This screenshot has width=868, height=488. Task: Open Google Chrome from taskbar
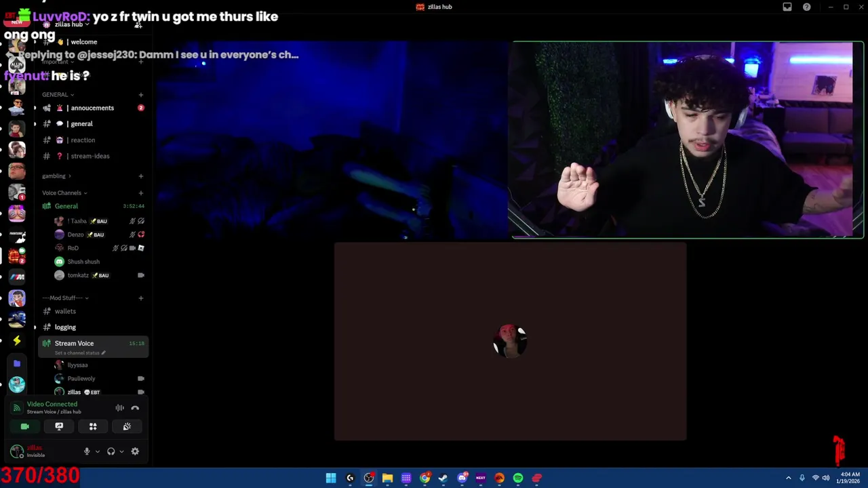coord(425,478)
